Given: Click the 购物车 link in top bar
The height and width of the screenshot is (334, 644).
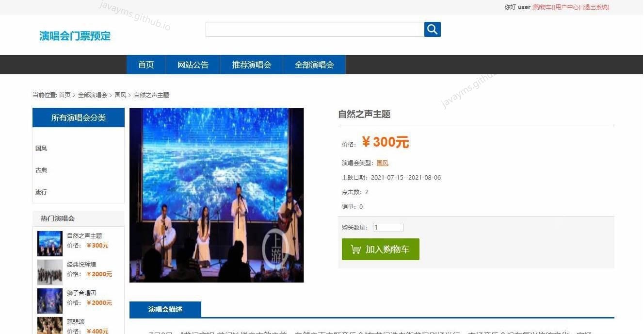Looking at the screenshot, I should [543, 7].
